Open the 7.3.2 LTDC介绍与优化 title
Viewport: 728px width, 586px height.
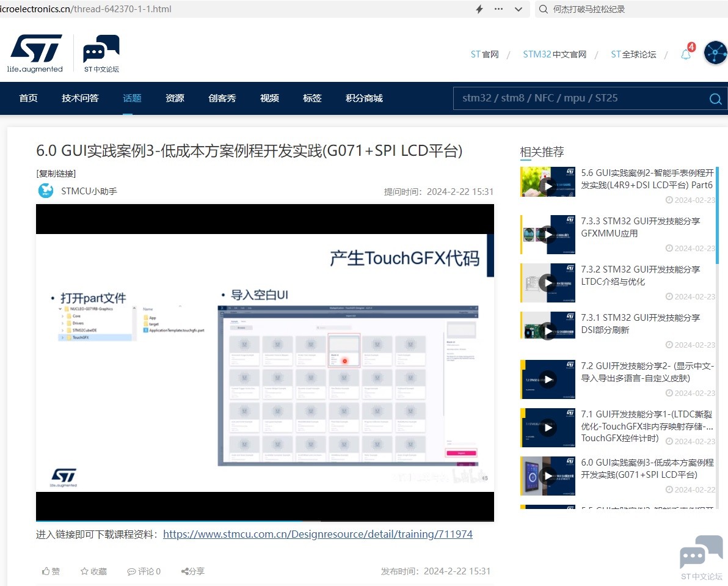[641, 276]
